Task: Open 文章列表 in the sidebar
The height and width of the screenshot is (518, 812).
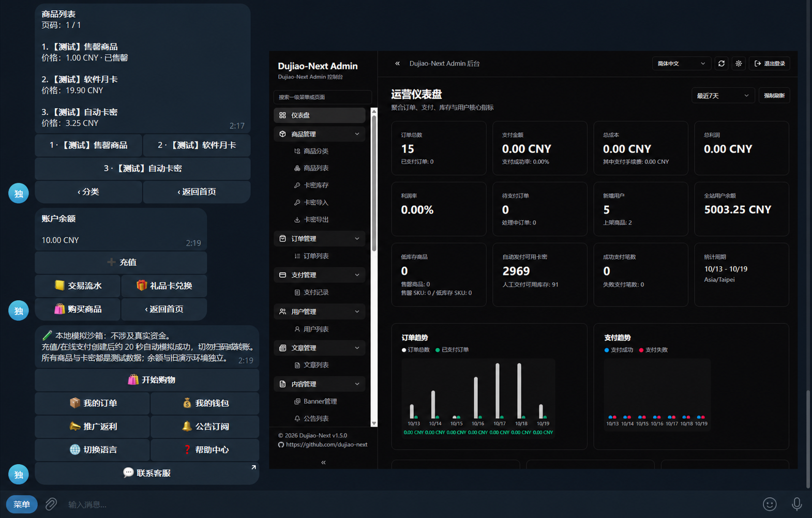Action: 315,365
